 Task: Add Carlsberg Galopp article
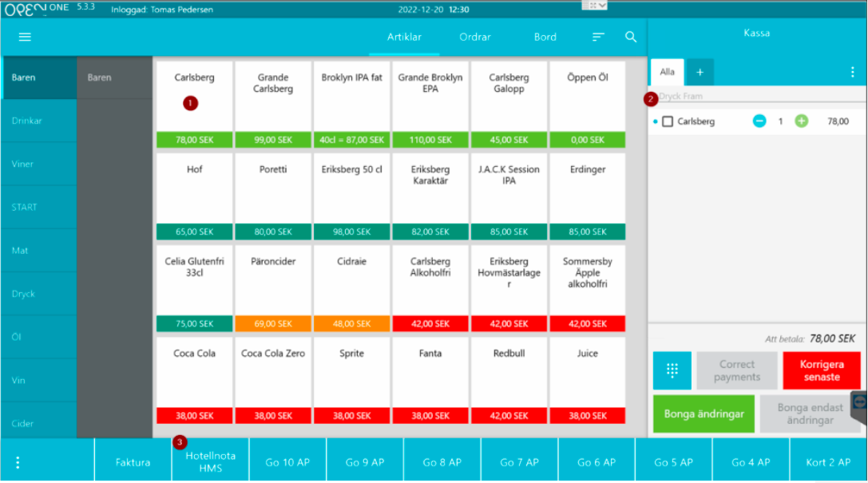click(509, 105)
